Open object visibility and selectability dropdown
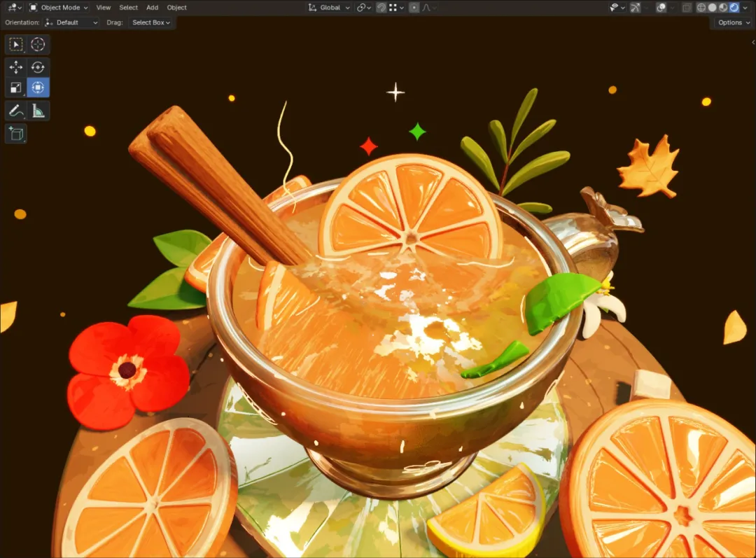756x558 pixels. click(x=617, y=7)
